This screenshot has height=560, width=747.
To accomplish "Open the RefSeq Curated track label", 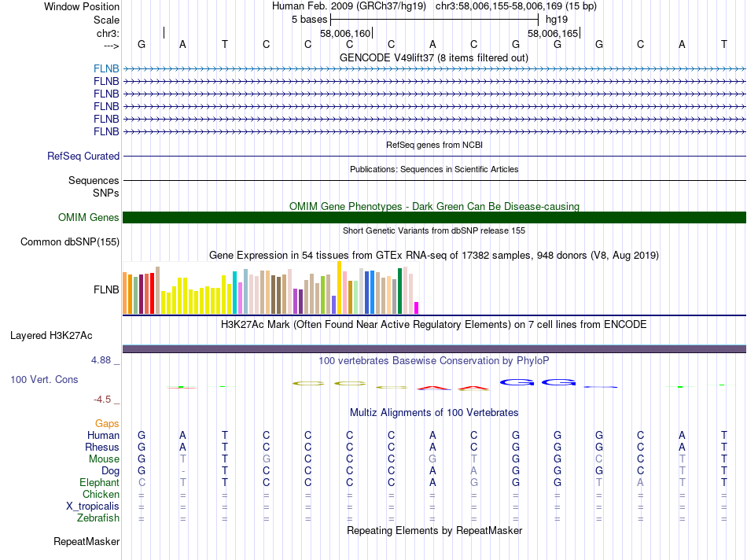I will [83, 156].
